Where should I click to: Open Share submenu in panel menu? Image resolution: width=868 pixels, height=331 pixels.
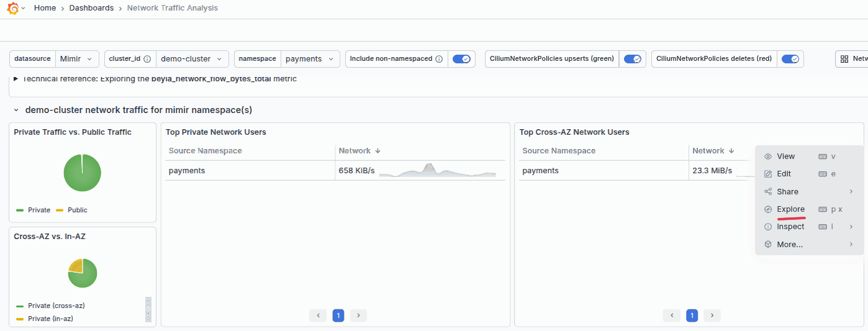[809, 192]
